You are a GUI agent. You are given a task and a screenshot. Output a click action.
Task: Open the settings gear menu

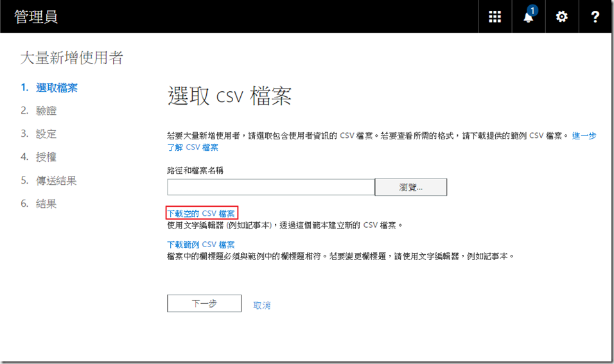tap(562, 17)
